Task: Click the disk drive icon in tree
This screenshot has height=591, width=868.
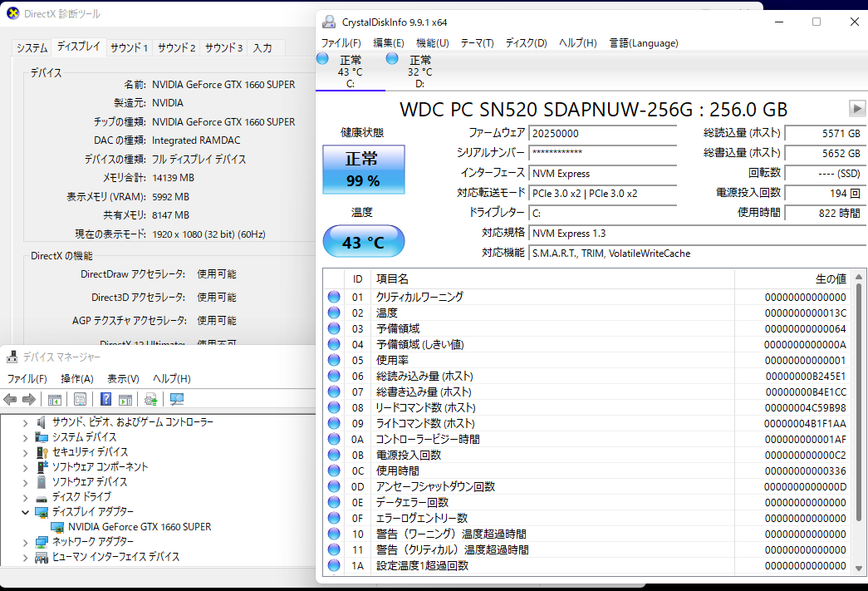Action: [42, 497]
